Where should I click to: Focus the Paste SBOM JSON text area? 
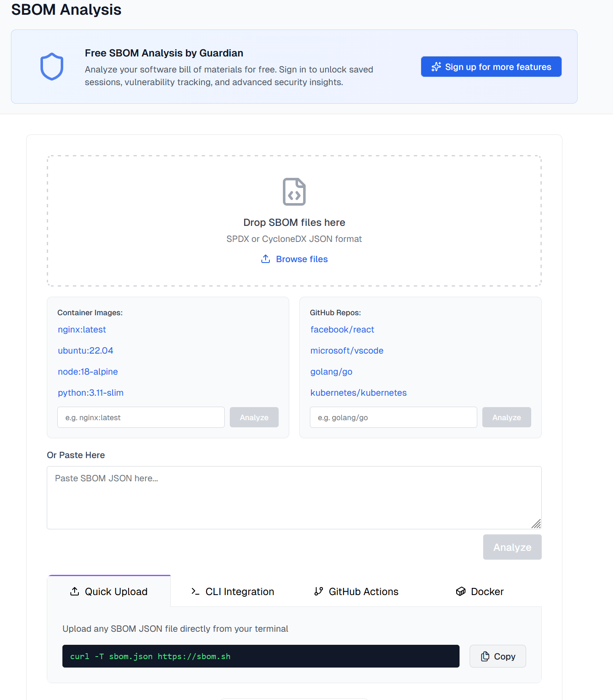pos(294,497)
